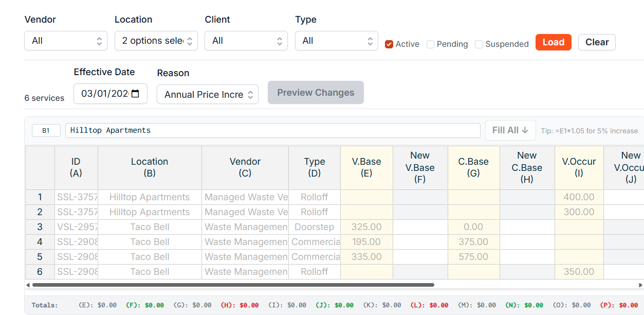Open the Location multi-select dropdown
Viewport: 644px width, 315px height.
(156, 41)
